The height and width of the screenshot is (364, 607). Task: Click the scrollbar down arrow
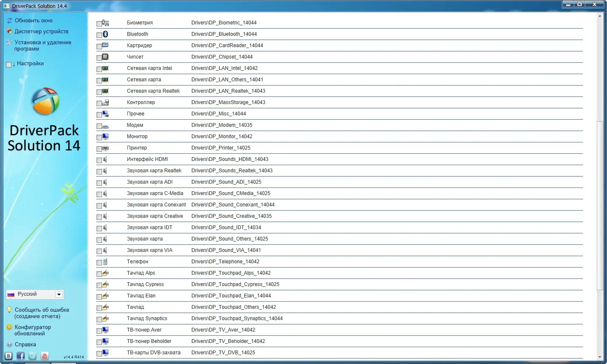click(600, 357)
